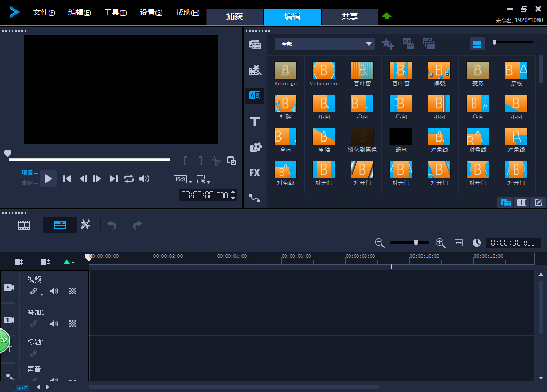Open the Media library panel icon
This screenshot has width=547, height=392.
pos(255,44)
